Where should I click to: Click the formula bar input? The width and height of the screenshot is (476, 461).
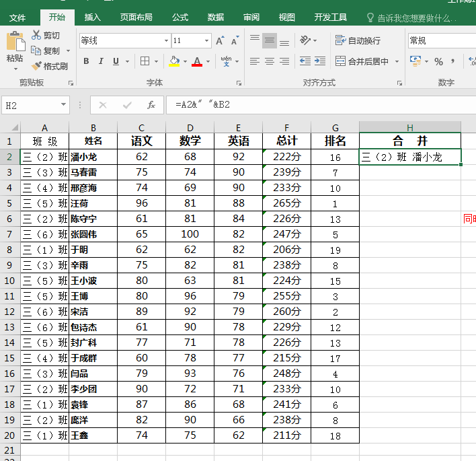321,105
